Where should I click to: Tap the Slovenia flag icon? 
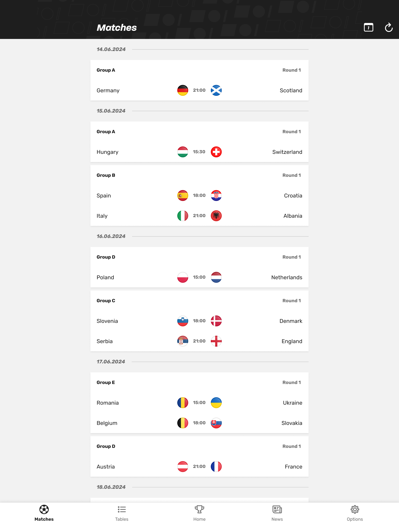(183, 321)
